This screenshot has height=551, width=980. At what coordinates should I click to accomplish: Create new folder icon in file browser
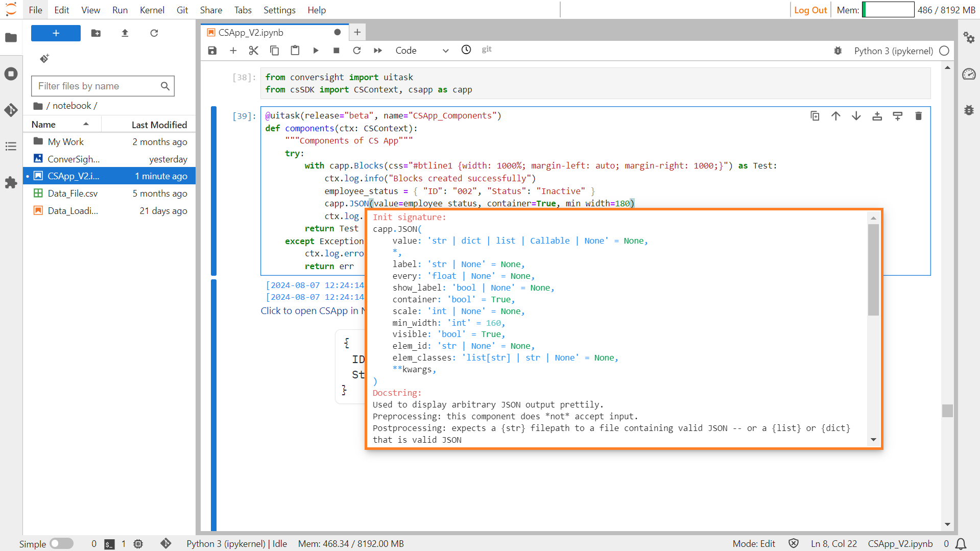pyautogui.click(x=96, y=33)
